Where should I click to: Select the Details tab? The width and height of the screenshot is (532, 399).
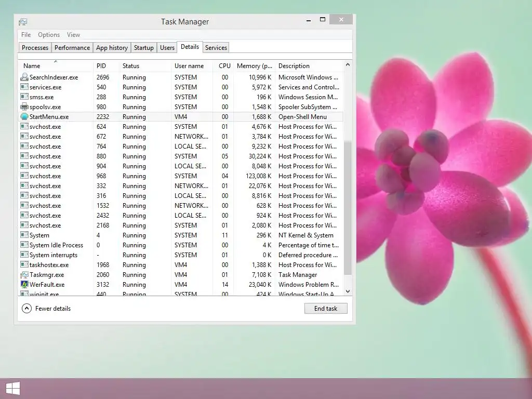pos(190,47)
